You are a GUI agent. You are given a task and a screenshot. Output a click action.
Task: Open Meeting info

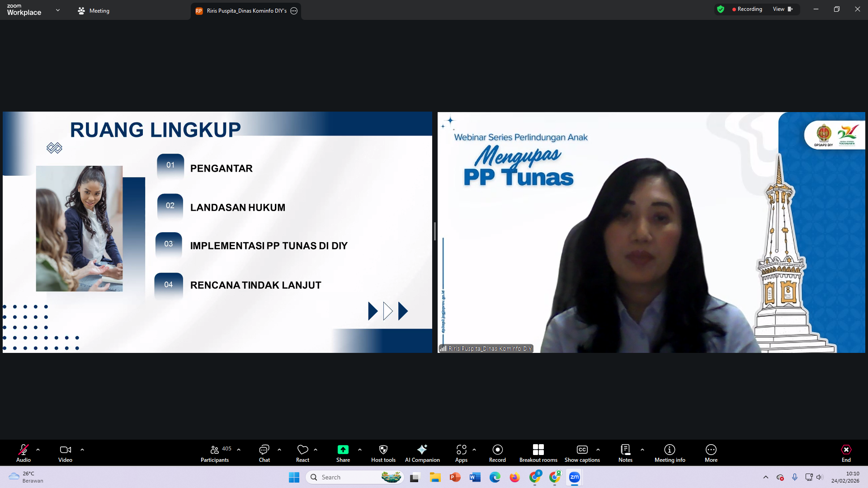coord(670,453)
